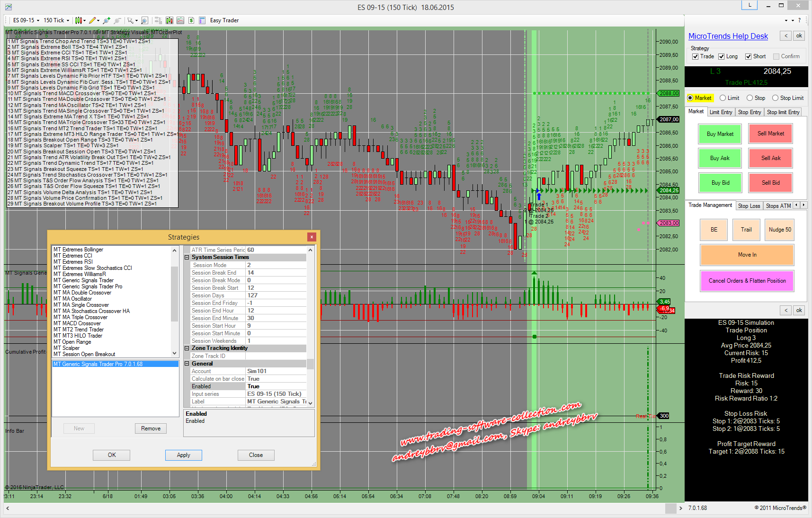The width and height of the screenshot is (812, 518).
Task: Collapse the System Session Times section
Action: (187, 258)
